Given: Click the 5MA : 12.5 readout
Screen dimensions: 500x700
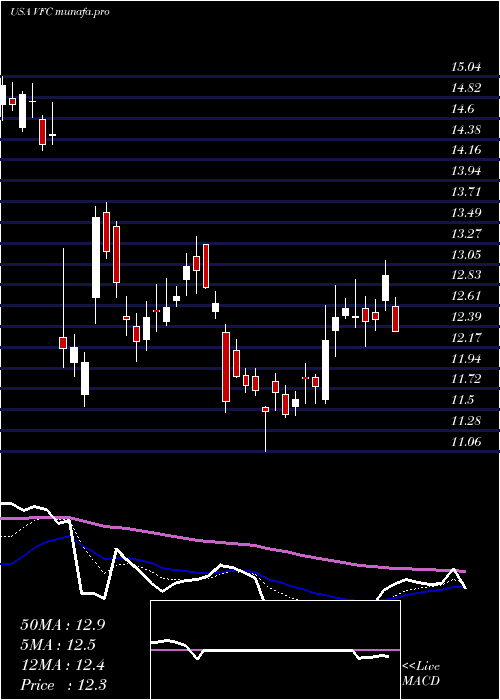Looking at the screenshot, I should [58, 645].
